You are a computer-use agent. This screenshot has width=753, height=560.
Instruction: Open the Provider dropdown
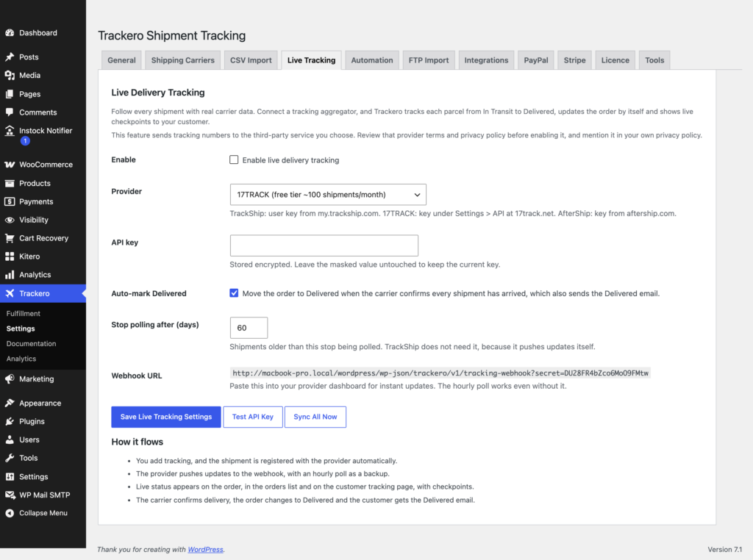tap(328, 194)
